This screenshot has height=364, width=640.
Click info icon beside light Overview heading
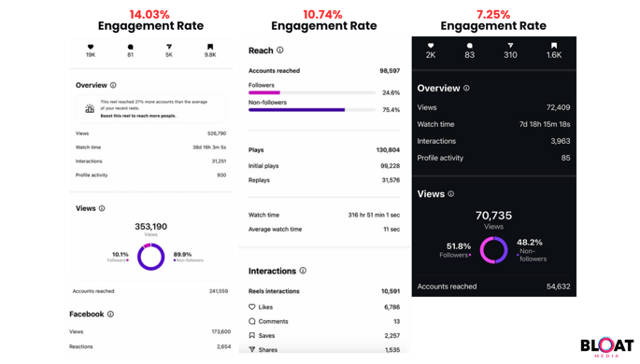[113, 85]
